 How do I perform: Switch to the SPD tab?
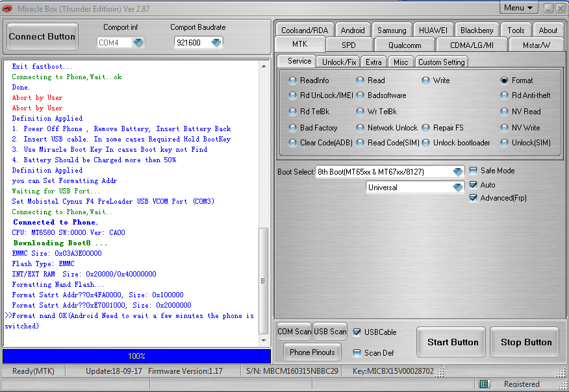click(x=348, y=45)
